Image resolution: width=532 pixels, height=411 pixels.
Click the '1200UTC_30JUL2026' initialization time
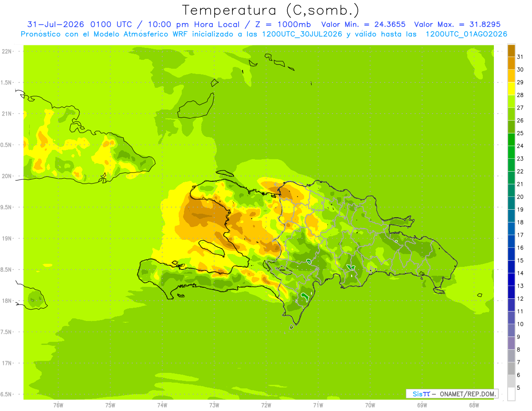tap(302, 34)
